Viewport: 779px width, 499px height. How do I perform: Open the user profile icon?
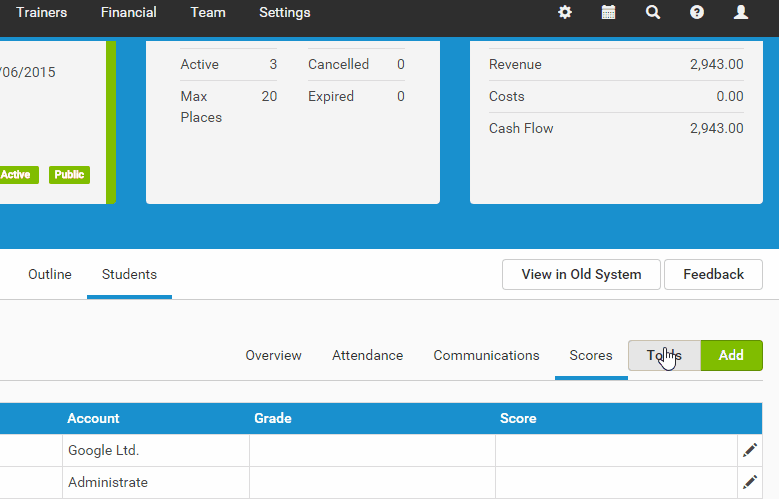click(x=741, y=12)
